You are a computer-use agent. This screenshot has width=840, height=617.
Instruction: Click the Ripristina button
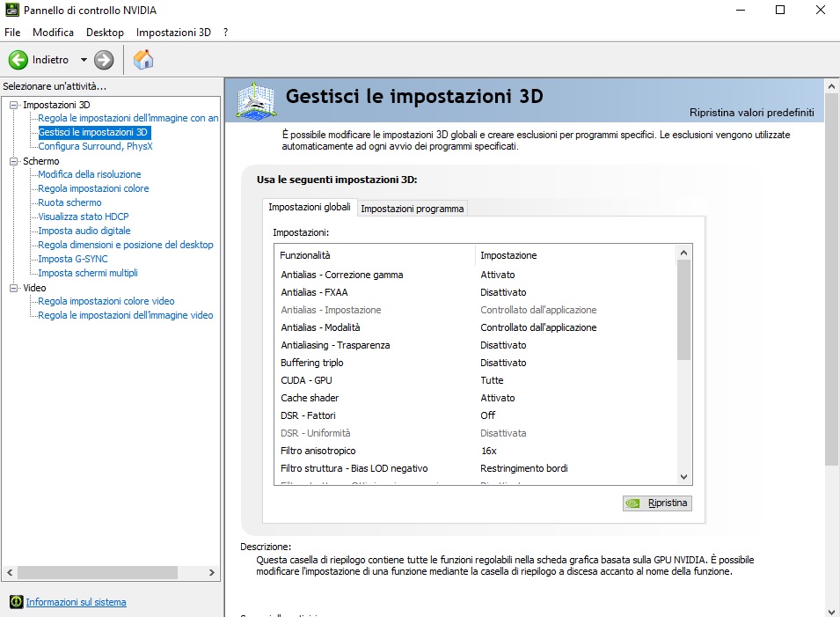[x=657, y=503]
